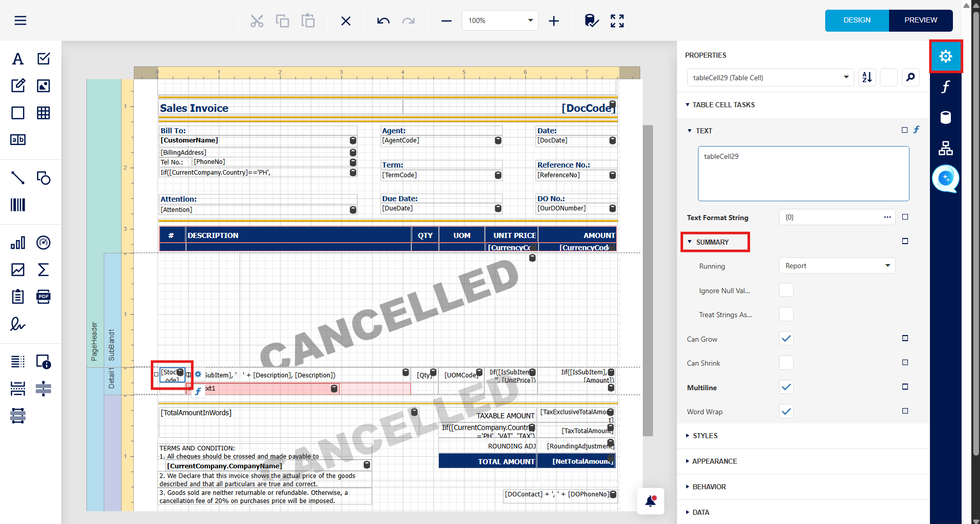980x524 pixels.
Task: Open the Properties gear panel tab
Action: point(946,56)
